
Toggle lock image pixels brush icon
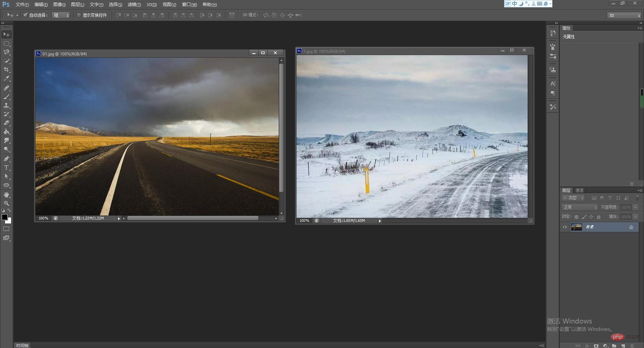[x=584, y=217]
